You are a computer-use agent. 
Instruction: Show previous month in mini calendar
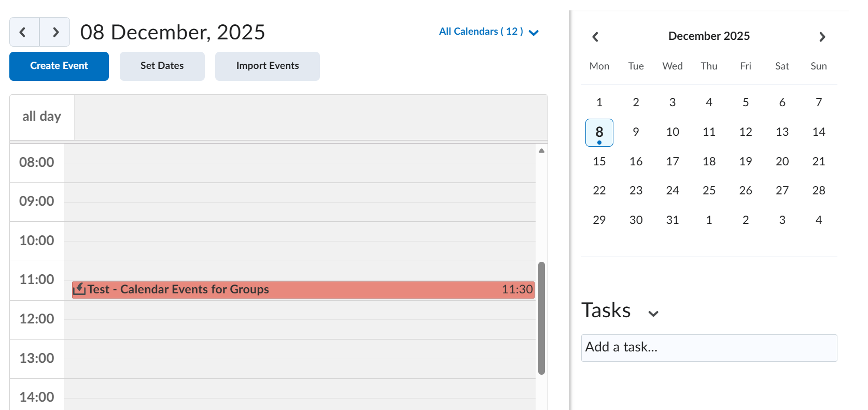(x=595, y=37)
